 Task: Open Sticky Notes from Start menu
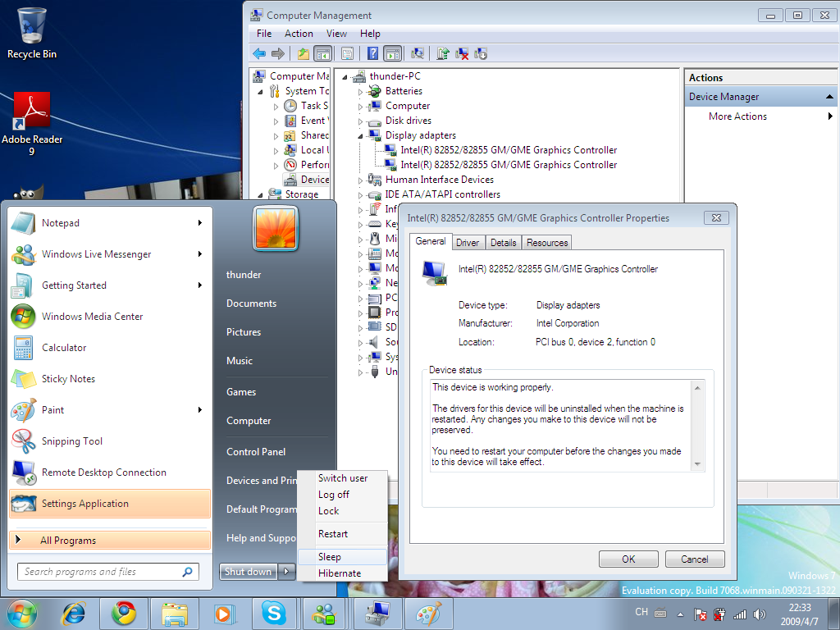(x=111, y=379)
